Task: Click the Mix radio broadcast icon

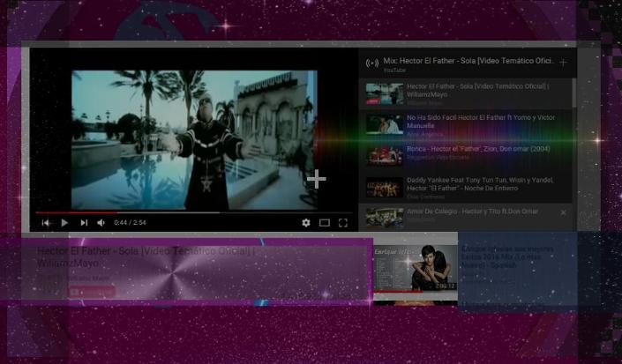Action: pos(372,63)
